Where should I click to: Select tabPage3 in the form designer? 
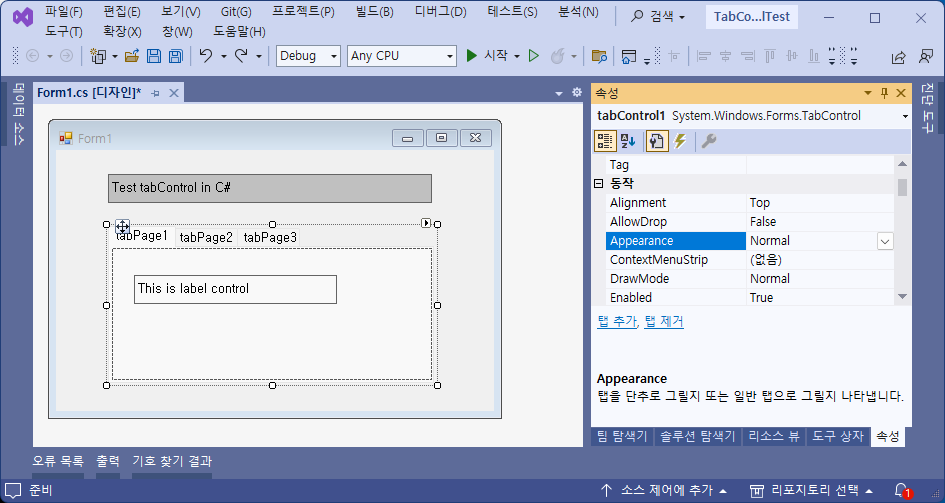click(x=270, y=237)
